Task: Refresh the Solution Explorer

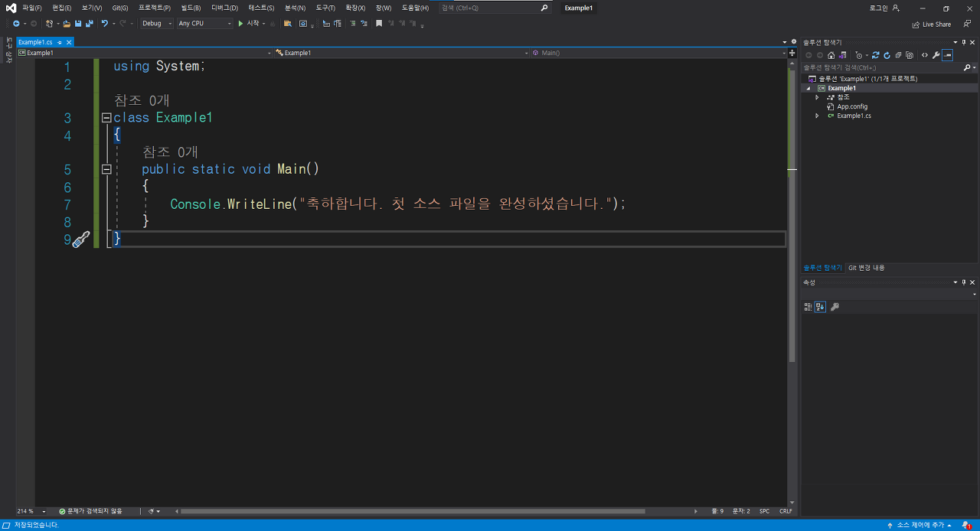Action: [887, 55]
